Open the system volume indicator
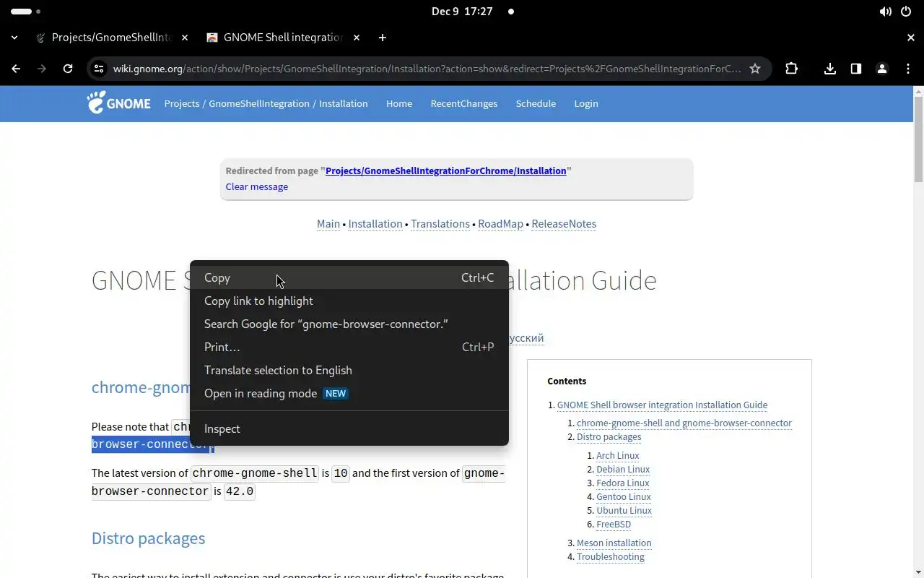This screenshot has width=924, height=578. point(885,12)
